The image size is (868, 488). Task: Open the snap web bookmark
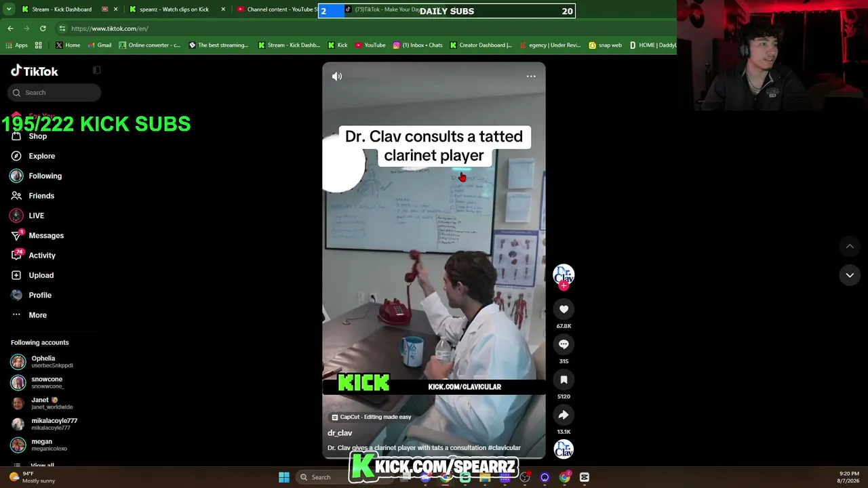click(x=605, y=45)
